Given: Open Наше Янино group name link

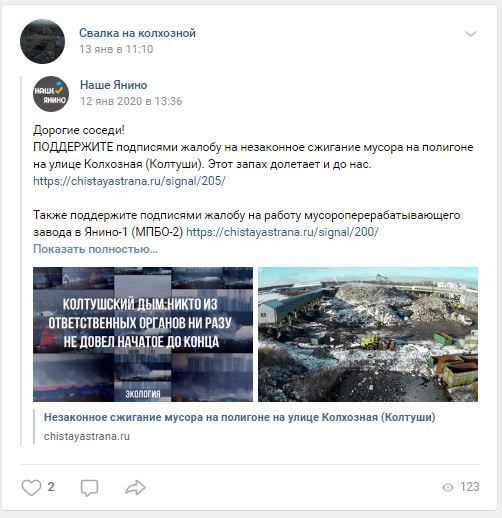Looking at the screenshot, I should pos(114,85).
